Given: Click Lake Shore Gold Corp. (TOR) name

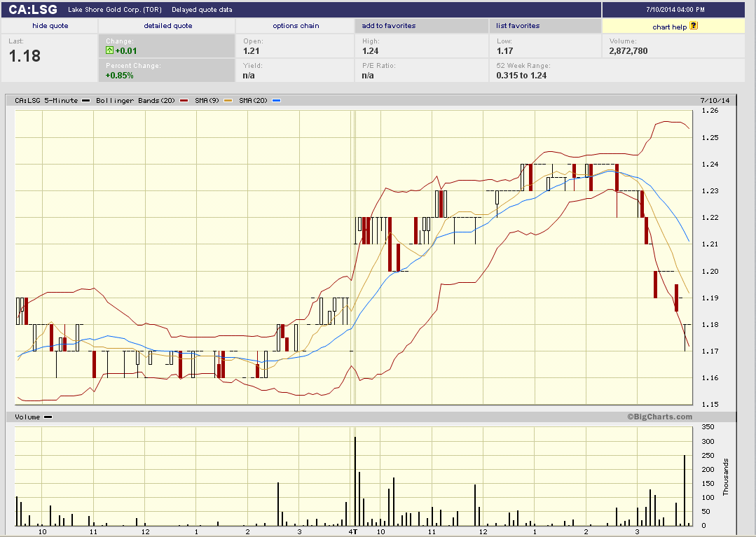Looking at the screenshot, I should coord(115,10).
